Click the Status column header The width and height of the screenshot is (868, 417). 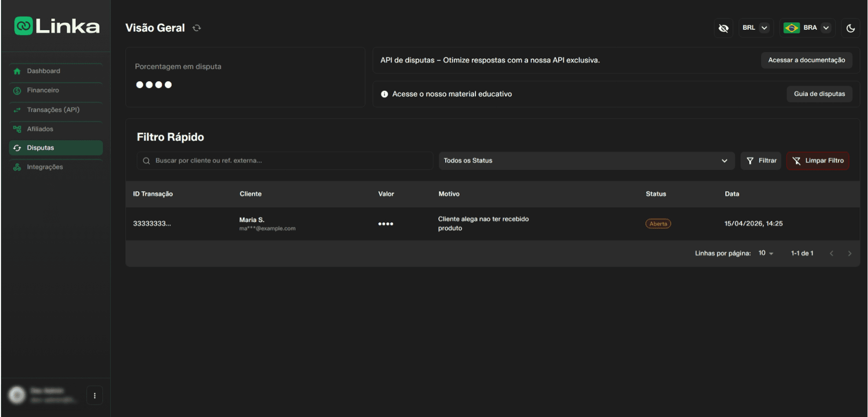click(656, 194)
